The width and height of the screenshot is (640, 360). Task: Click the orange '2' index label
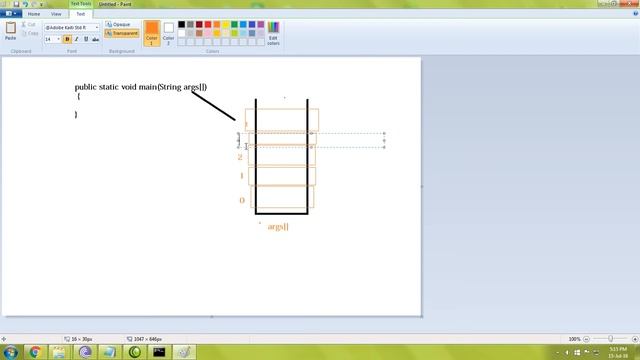pos(240,157)
